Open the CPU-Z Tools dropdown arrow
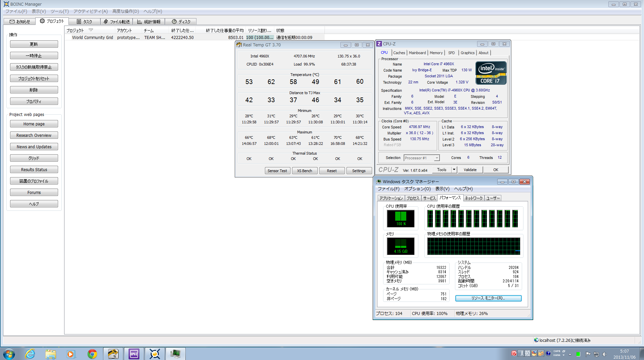 [x=454, y=170]
